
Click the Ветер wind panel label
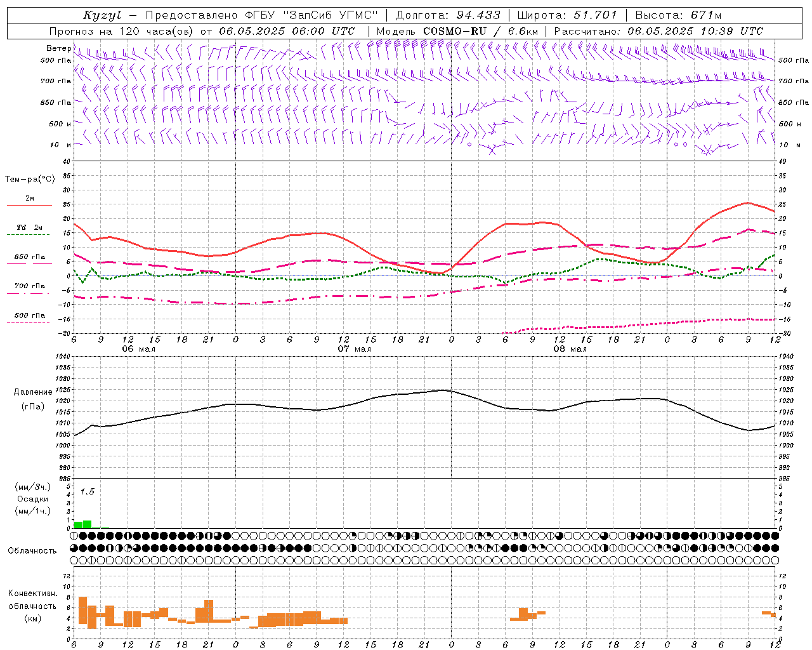(x=58, y=48)
